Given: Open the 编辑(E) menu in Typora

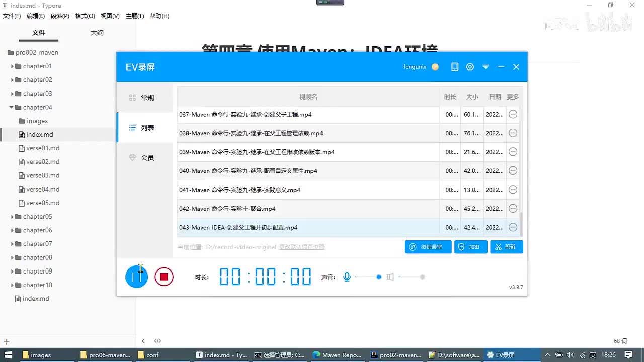Looking at the screenshot, I should 36,16.
